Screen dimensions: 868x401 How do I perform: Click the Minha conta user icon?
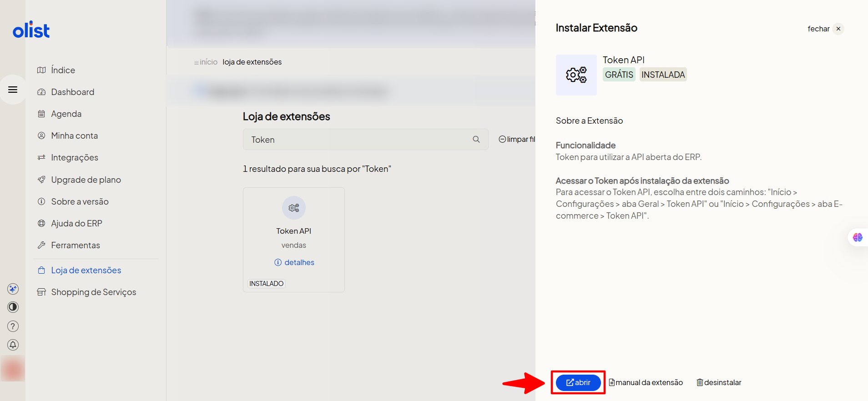pos(41,135)
